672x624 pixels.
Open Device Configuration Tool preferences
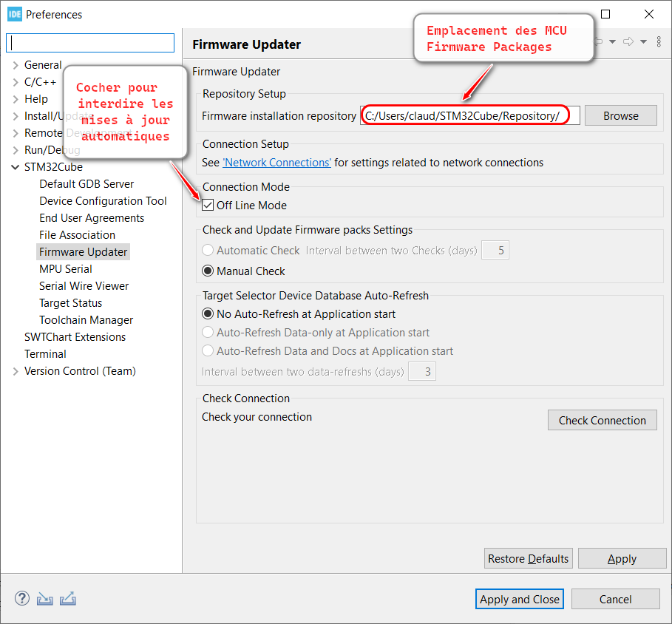coord(103,201)
